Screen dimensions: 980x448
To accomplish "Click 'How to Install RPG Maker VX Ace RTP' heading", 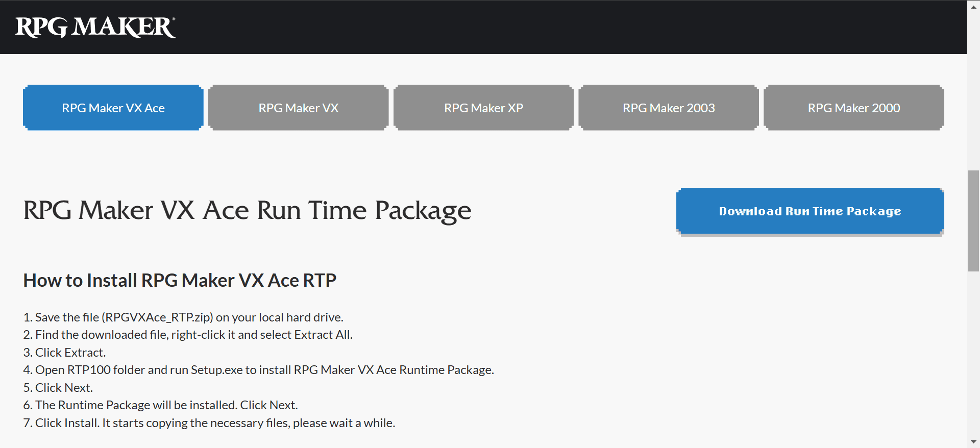I will [180, 280].
